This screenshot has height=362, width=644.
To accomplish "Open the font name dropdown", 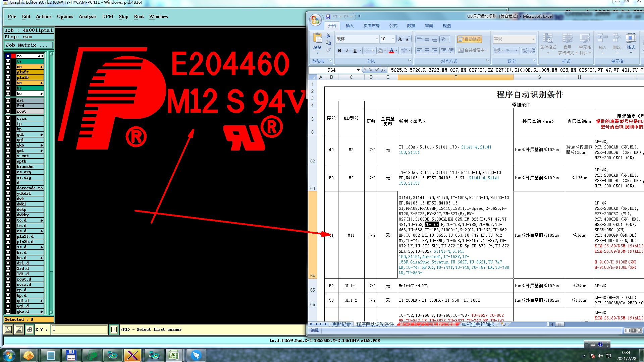I will pos(377,39).
